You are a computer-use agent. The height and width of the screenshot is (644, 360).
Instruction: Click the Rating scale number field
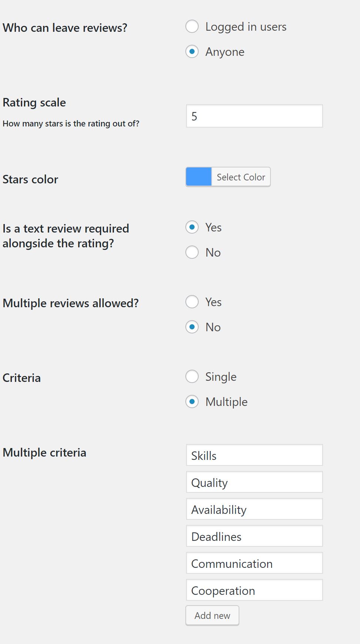[x=254, y=116]
